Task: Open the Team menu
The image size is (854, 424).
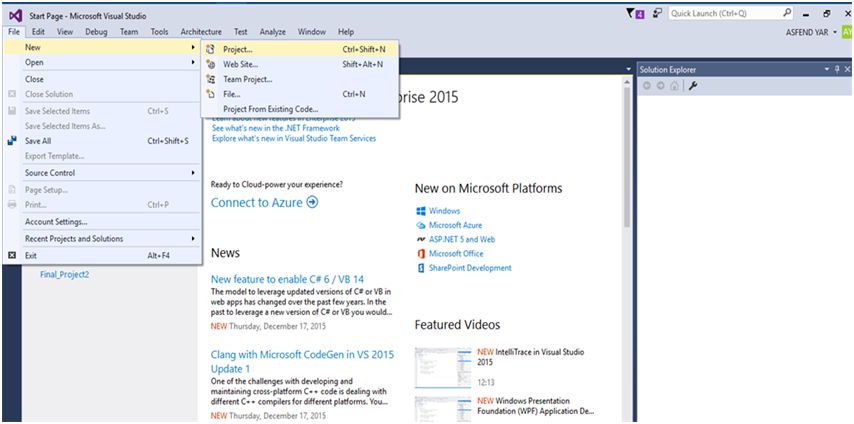Action: (129, 32)
